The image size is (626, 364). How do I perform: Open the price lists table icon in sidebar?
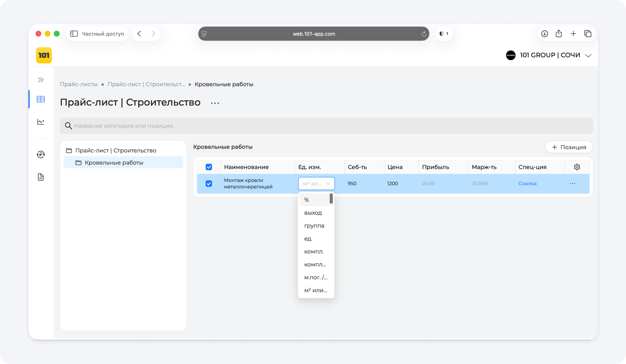pos(41,99)
